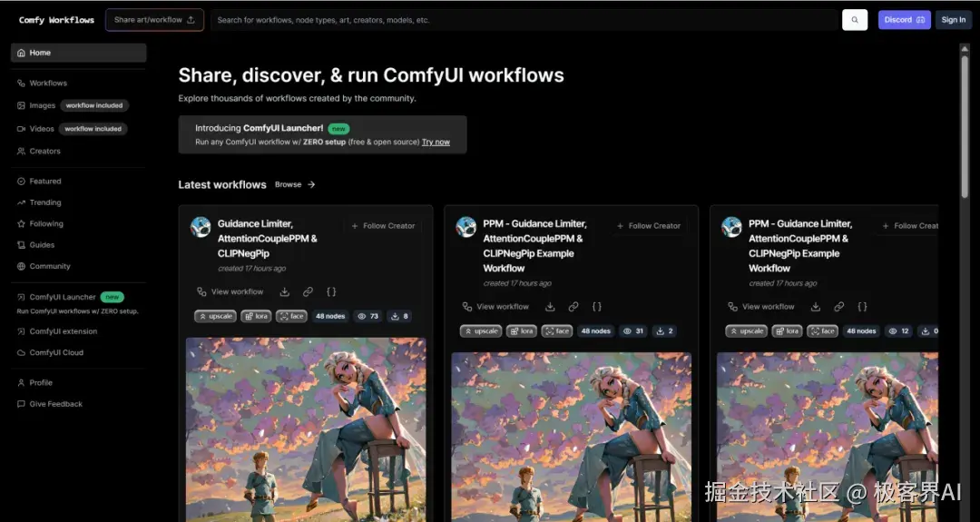Open Images in the sidebar

[36, 105]
